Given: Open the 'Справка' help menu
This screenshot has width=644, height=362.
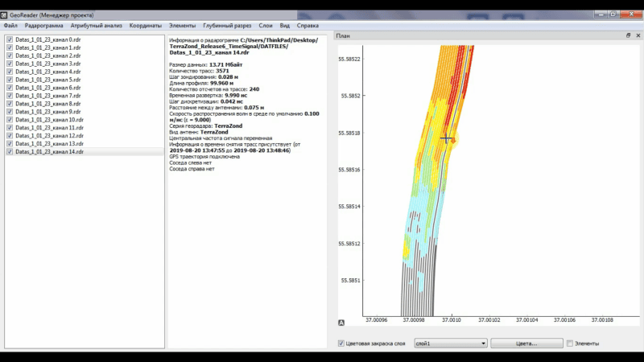Looking at the screenshot, I should [x=308, y=26].
